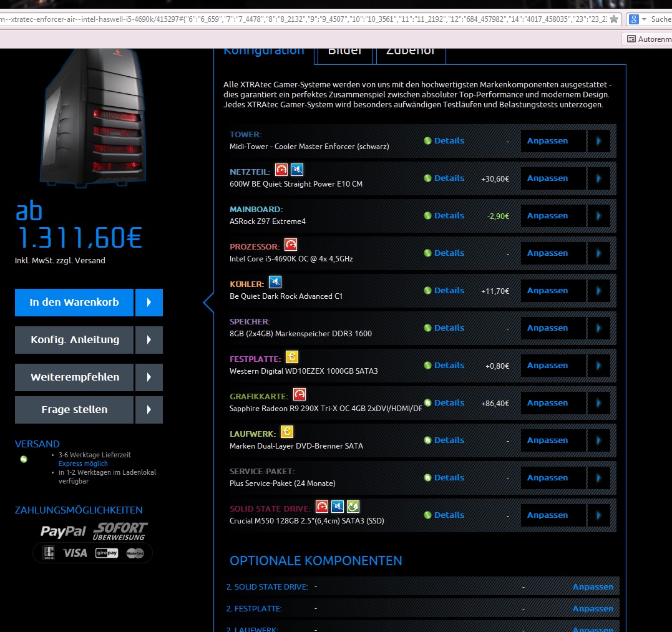Image resolution: width=672 pixels, height=632 pixels.
Task: Open the search engine dropdown arrow
Action: point(644,19)
